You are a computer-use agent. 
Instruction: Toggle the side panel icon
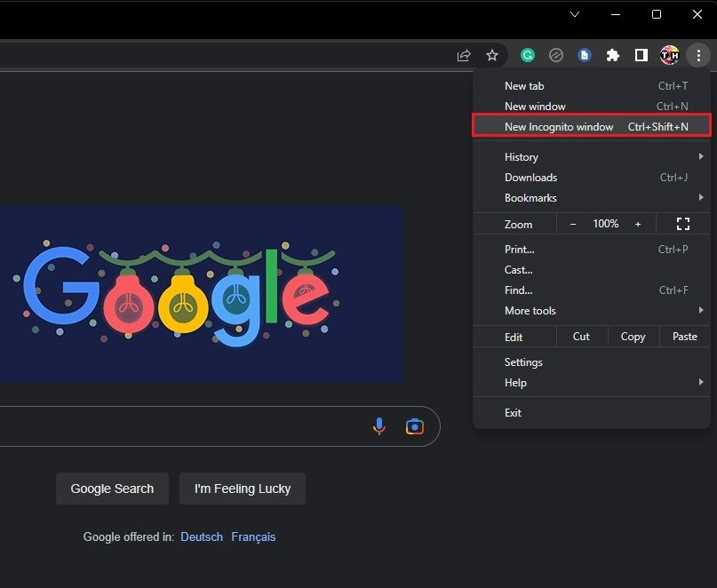click(x=641, y=55)
